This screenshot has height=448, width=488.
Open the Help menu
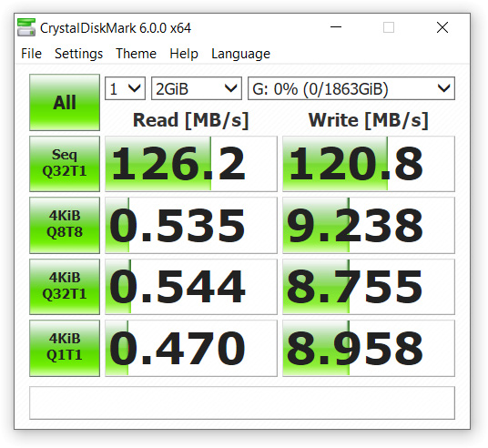click(184, 54)
